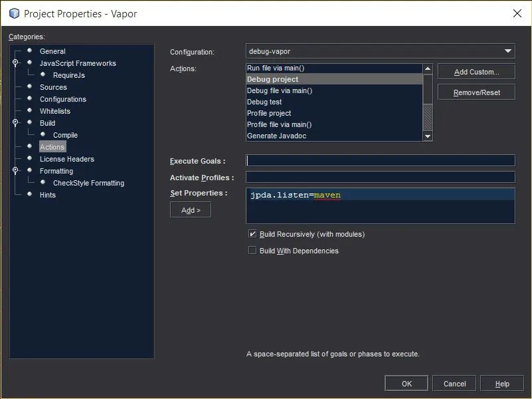Select the Sources category
The height and width of the screenshot is (399, 532).
click(x=53, y=87)
